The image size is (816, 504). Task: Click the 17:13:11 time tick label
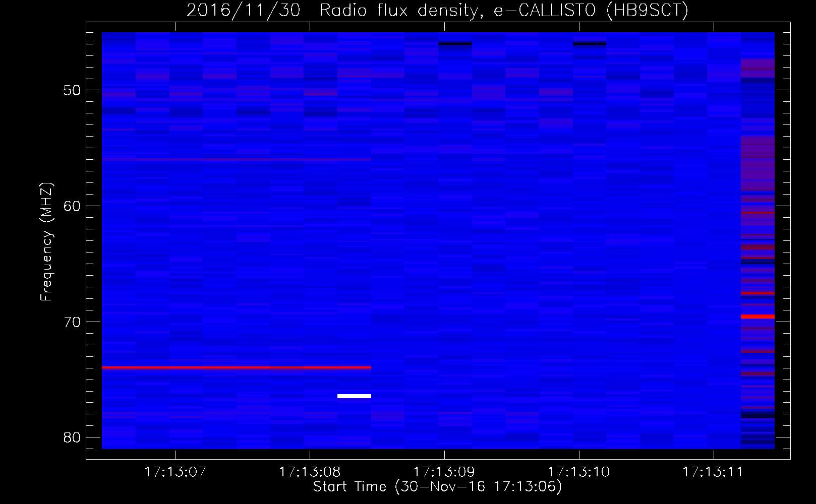713,472
